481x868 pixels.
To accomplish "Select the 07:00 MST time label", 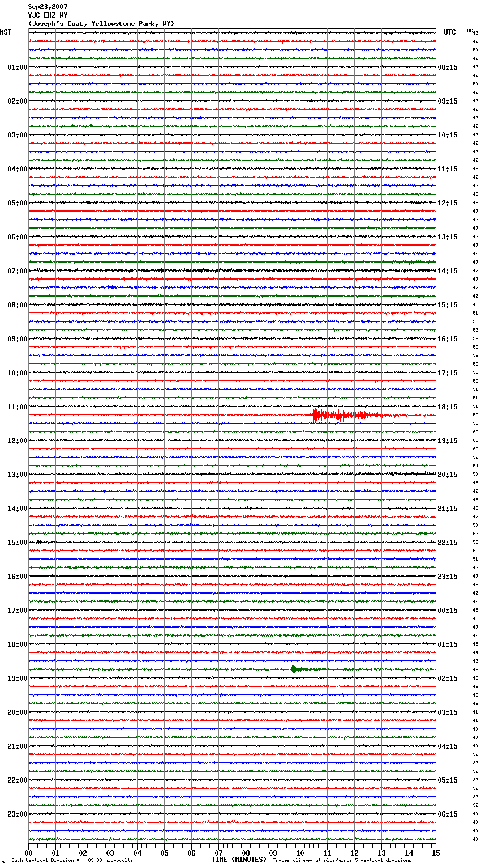I will click(x=18, y=271).
